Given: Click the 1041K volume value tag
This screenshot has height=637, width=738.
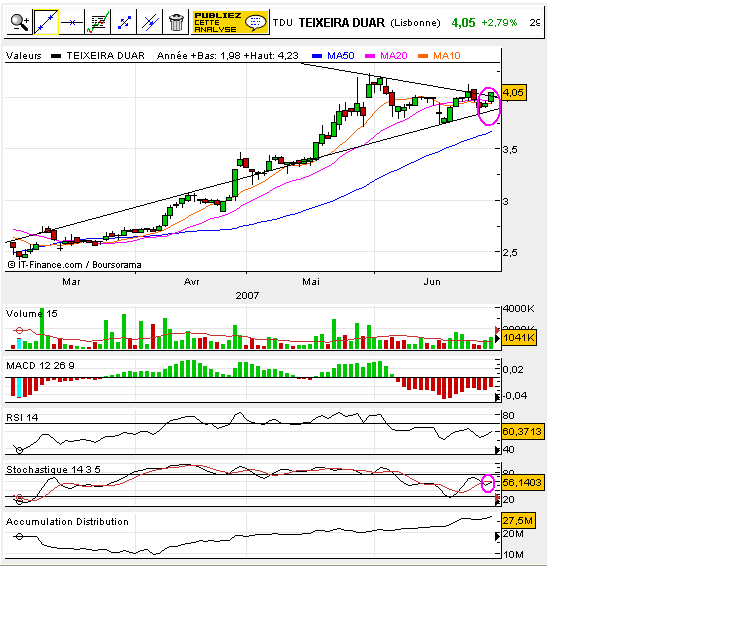Looking at the screenshot, I should tap(519, 338).
